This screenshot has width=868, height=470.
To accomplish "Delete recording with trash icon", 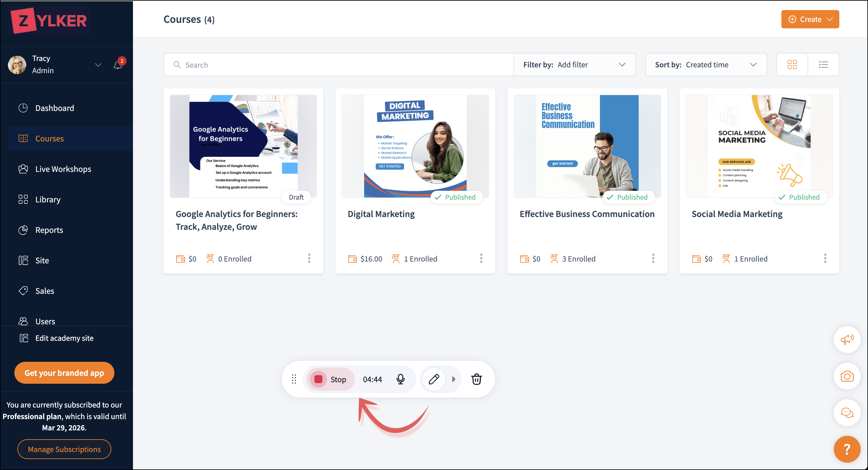I will (476, 379).
